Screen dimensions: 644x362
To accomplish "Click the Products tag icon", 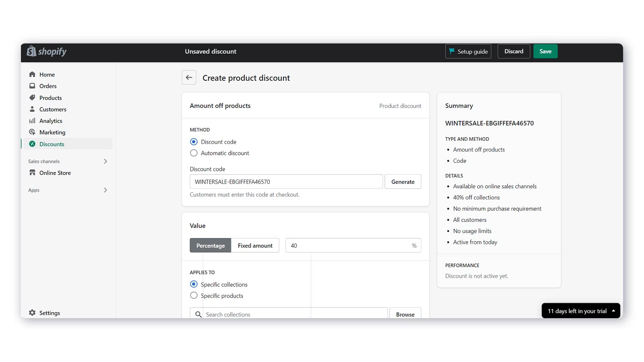I will [32, 98].
